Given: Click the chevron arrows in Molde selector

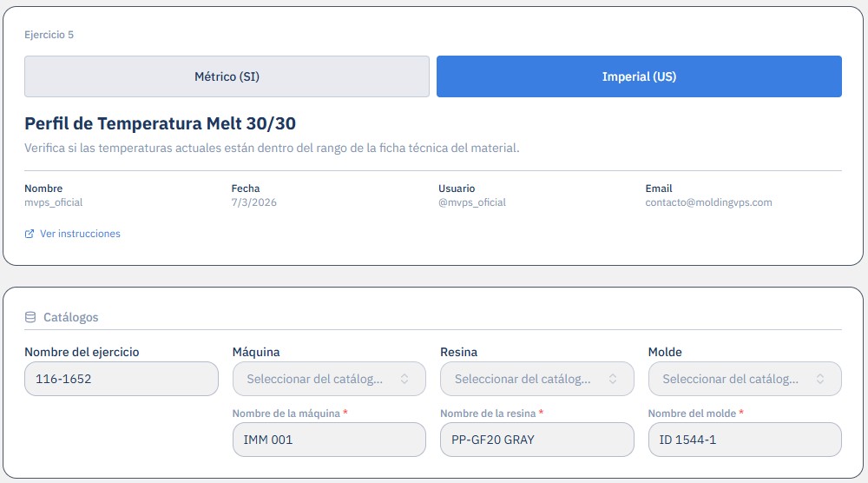Looking at the screenshot, I should (x=820, y=379).
